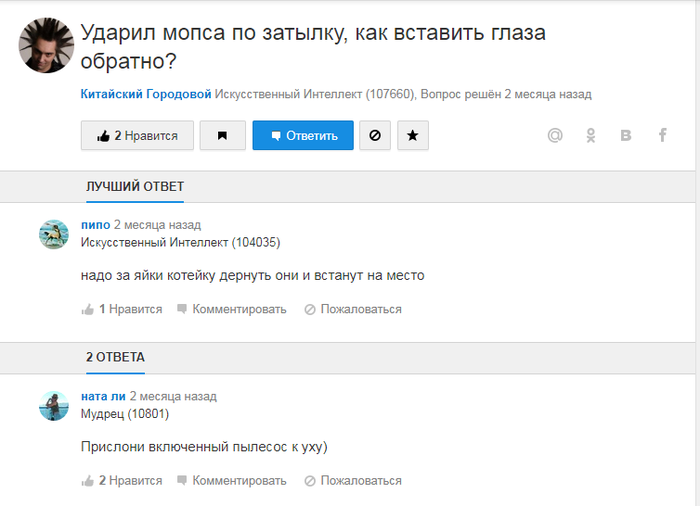Click the bookmark flag icon button
The width and height of the screenshot is (700, 506).
coord(222,136)
